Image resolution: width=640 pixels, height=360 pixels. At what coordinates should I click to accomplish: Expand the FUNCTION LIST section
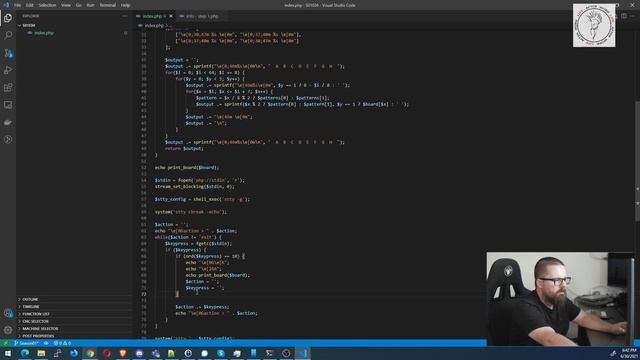coord(74,314)
